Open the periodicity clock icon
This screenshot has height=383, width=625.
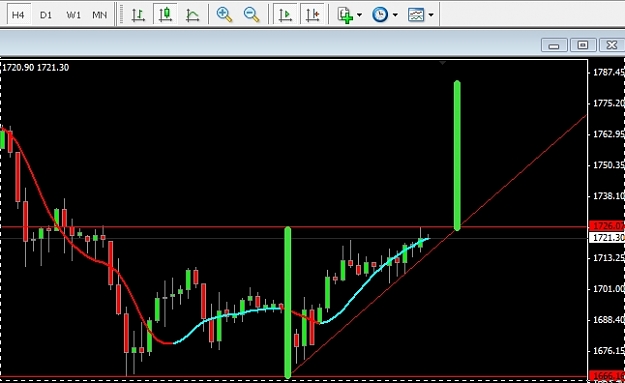point(380,15)
